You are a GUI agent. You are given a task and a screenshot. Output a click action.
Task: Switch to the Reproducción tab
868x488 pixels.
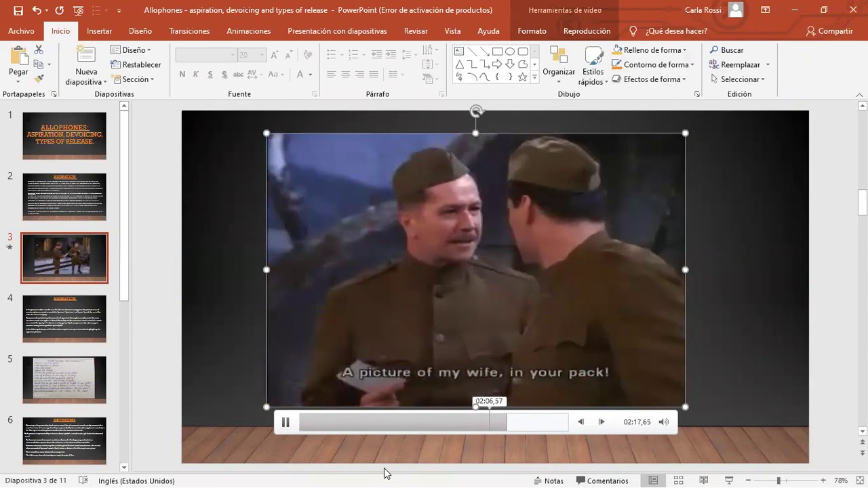587,31
